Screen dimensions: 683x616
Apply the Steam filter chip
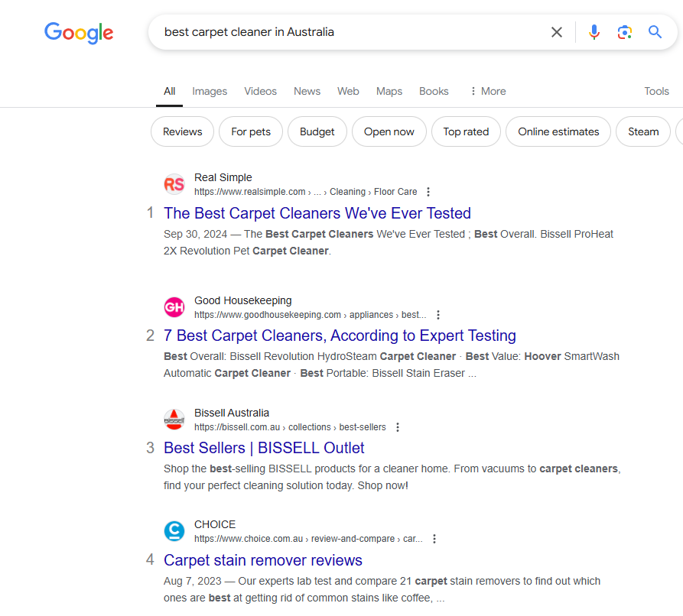click(x=643, y=131)
